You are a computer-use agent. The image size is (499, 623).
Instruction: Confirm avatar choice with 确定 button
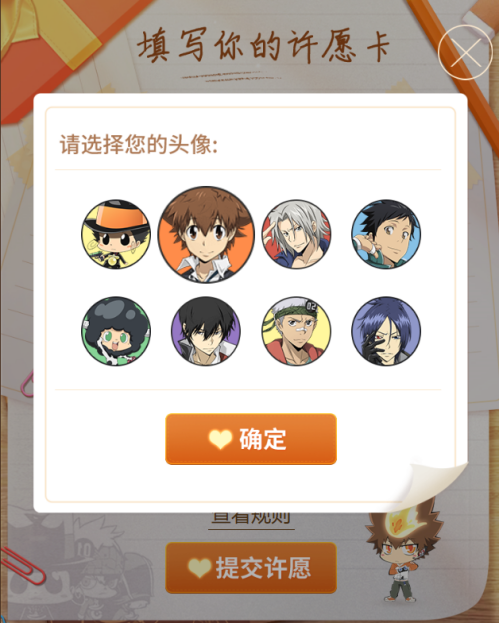tap(251, 439)
